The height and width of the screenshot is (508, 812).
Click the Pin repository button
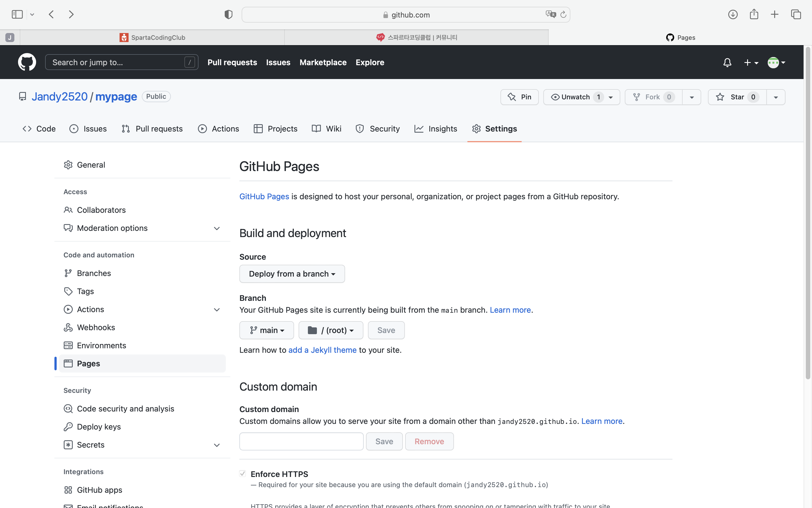519,97
